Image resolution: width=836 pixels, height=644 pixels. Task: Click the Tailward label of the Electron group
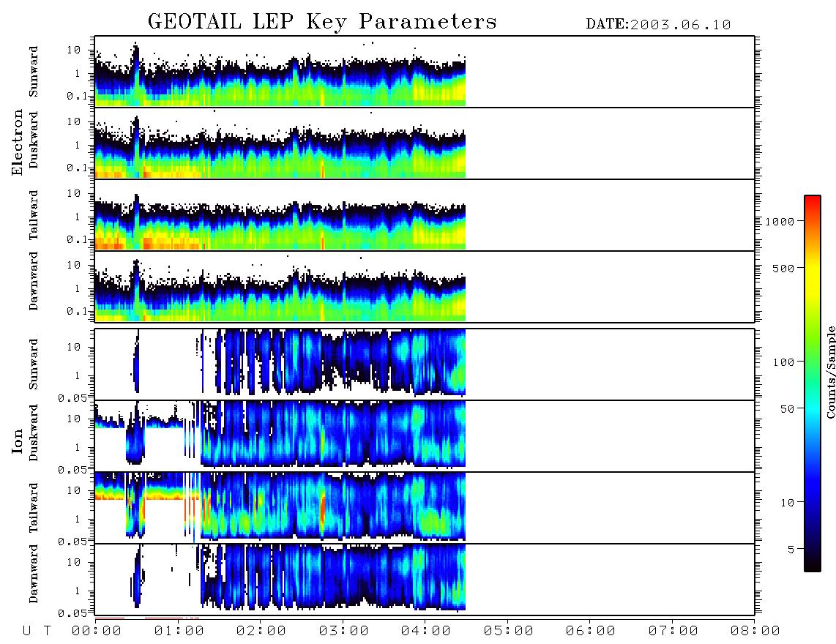tap(34, 215)
